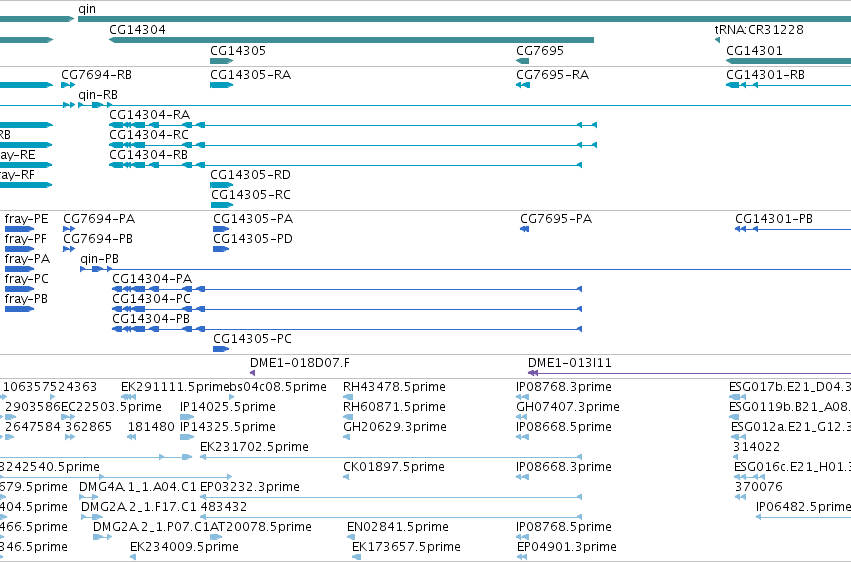Select the DME1-018D07.F feature
This screenshot has height=562, width=851.
[252, 373]
